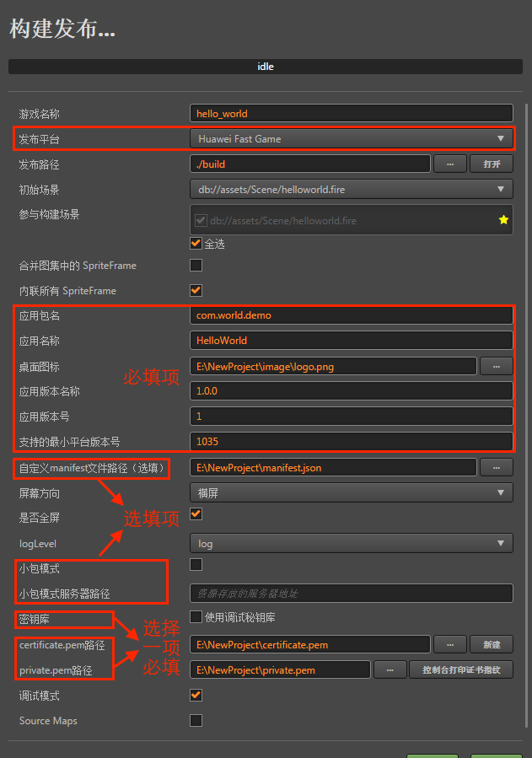Click minimum platform version field showing 1035

point(352,441)
